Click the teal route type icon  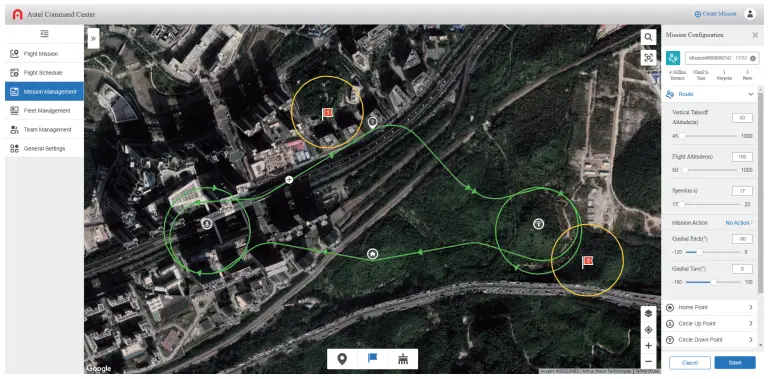(x=672, y=58)
